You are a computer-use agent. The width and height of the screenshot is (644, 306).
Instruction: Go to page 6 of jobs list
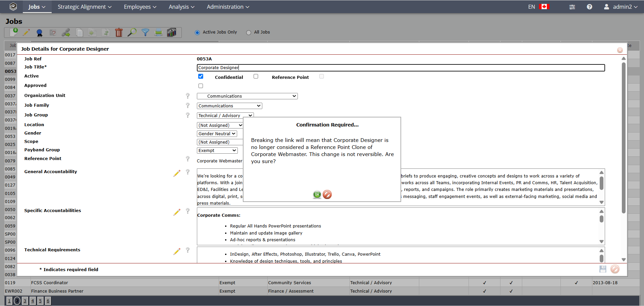[48, 301]
